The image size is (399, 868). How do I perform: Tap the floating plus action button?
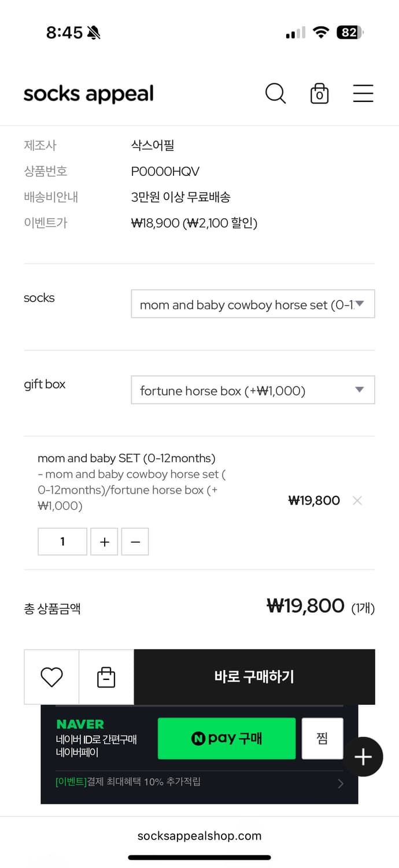(x=363, y=757)
